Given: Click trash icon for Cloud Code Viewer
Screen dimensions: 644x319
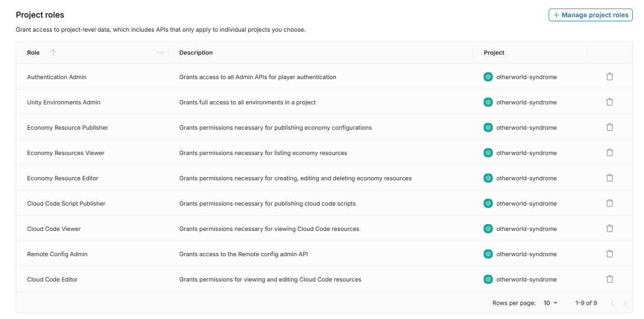Looking at the screenshot, I should [x=609, y=229].
